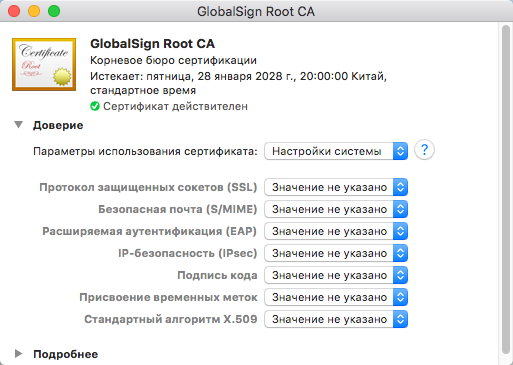Screen dimensions: 513x365
Task: Open Безопасная почта (S/MIME) dropdown
Action: [336, 209]
